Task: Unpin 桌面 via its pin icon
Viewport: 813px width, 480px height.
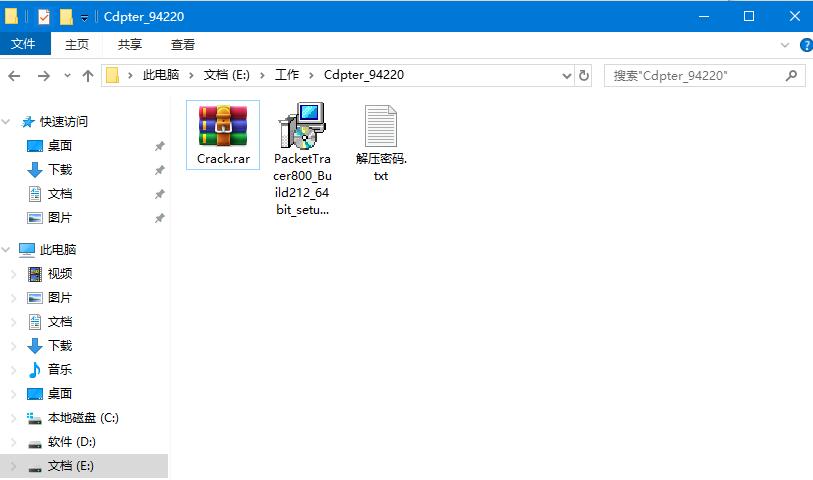Action: coord(160,146)
